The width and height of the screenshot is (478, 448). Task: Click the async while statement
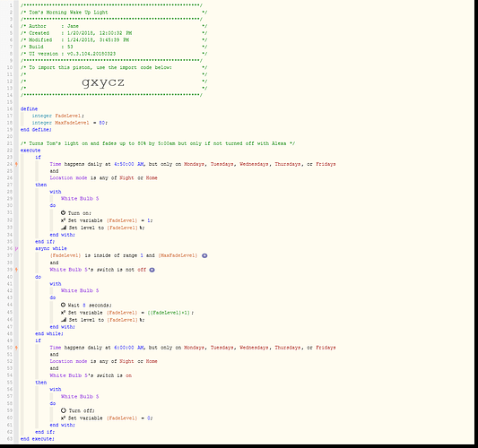[x=51, y=248]
